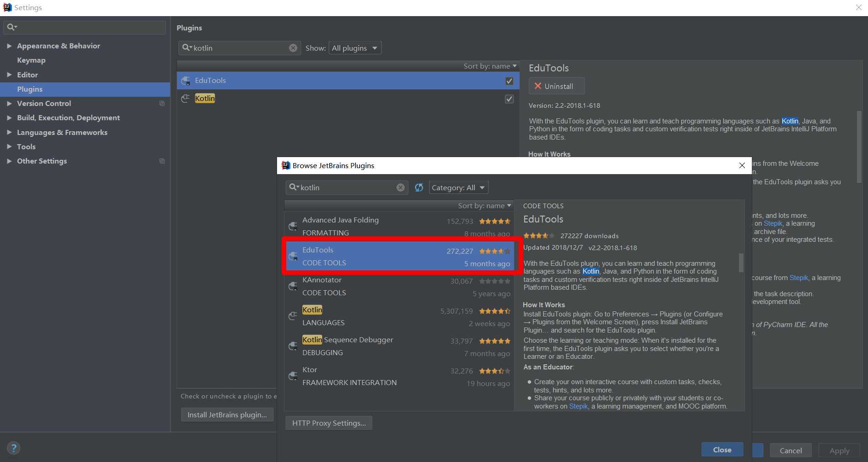868x462 pixels.
Task: Disable the Kotlin plugin checkbox
Action: (x=509, y=99)
